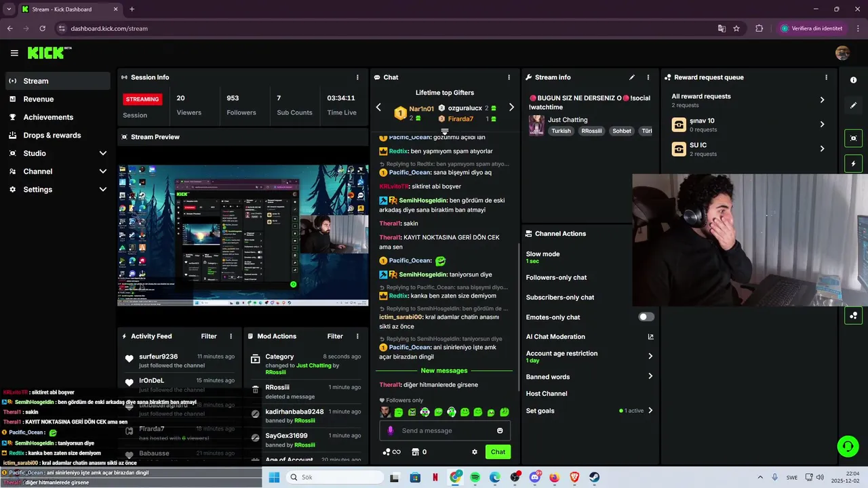Click kadirhanbaba9248 ban entry in Mod Actions
This screenshot has height=488, width=868.
pos(306,416)
